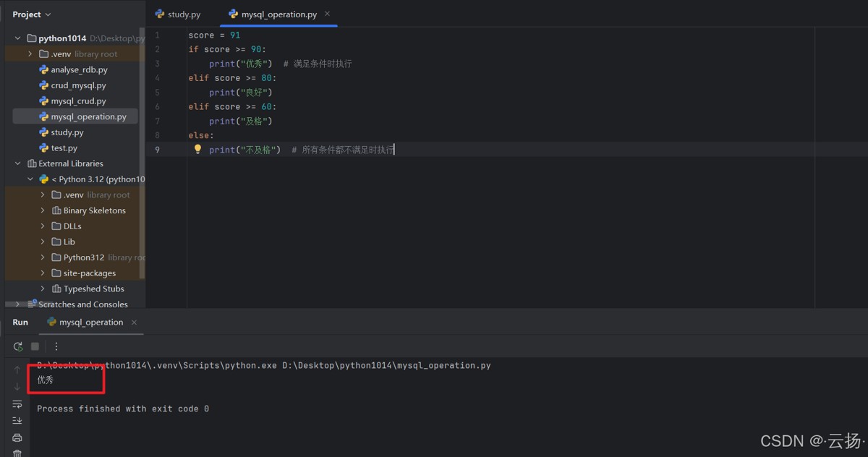
Task: Clear console output with the trash icon
Action: 17,453
